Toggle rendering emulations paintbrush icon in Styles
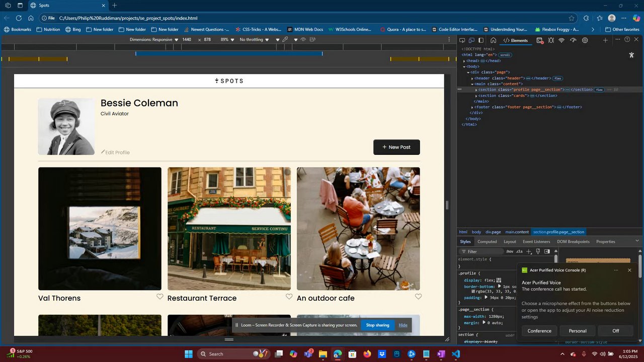The height and width of the screenshot is (362, 644). pos(538,251)
